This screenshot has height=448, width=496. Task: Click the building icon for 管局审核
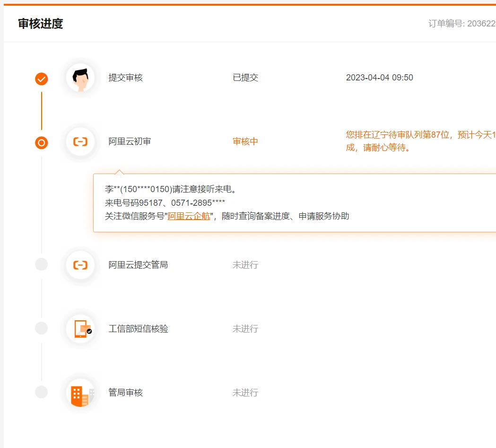point(80,393)
